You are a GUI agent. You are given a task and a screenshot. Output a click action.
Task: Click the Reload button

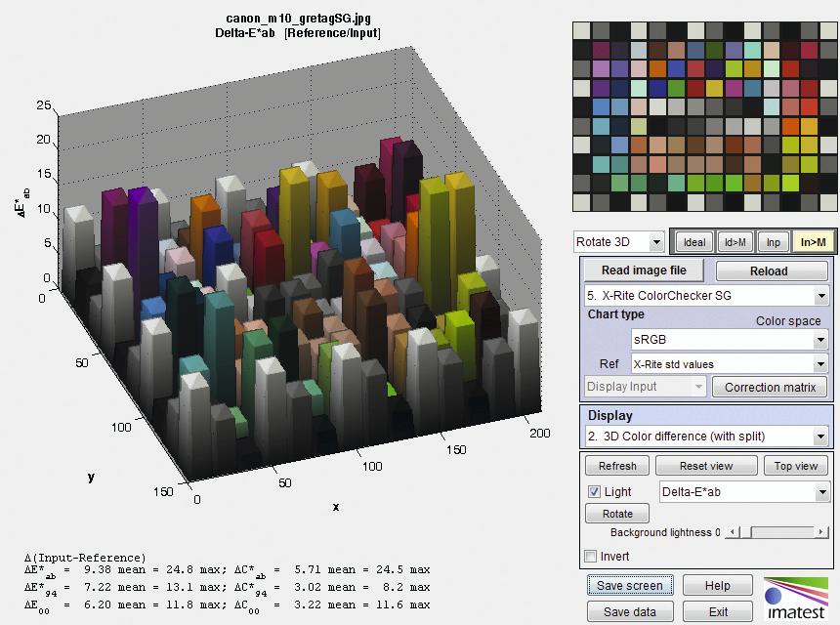tap(772, 271)
